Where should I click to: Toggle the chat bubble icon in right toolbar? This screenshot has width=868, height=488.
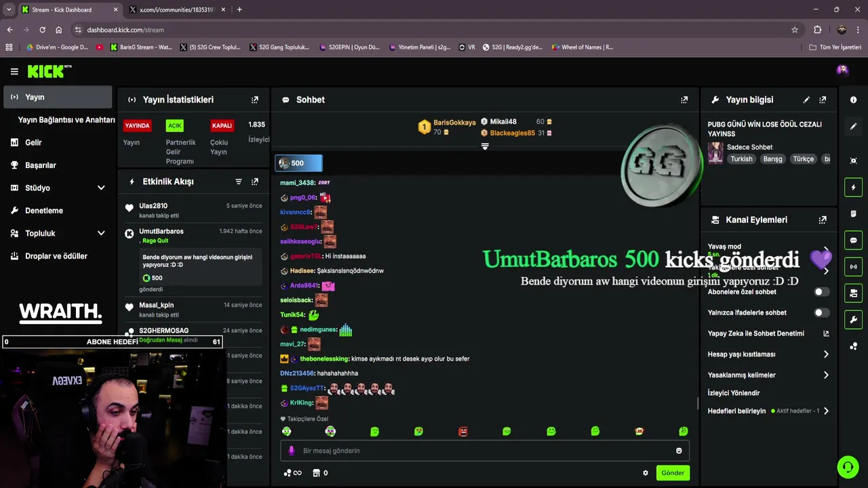coord(853,240)
